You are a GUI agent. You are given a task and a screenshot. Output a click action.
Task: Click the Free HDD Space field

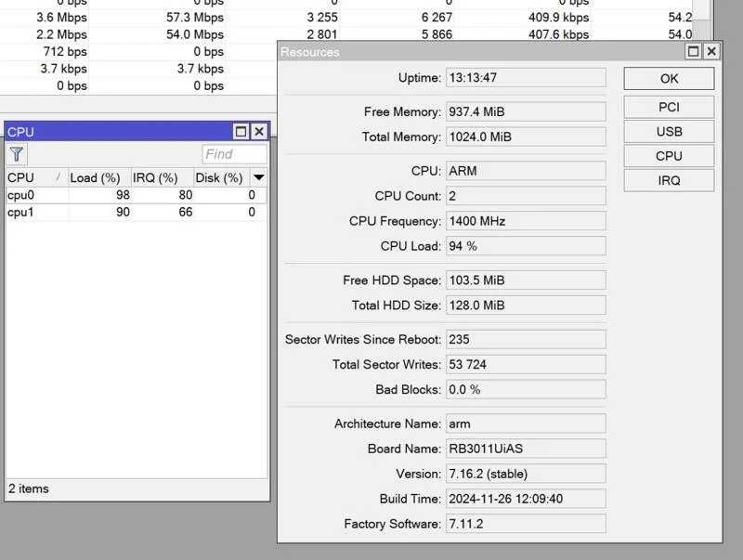[x=526, y=280]
